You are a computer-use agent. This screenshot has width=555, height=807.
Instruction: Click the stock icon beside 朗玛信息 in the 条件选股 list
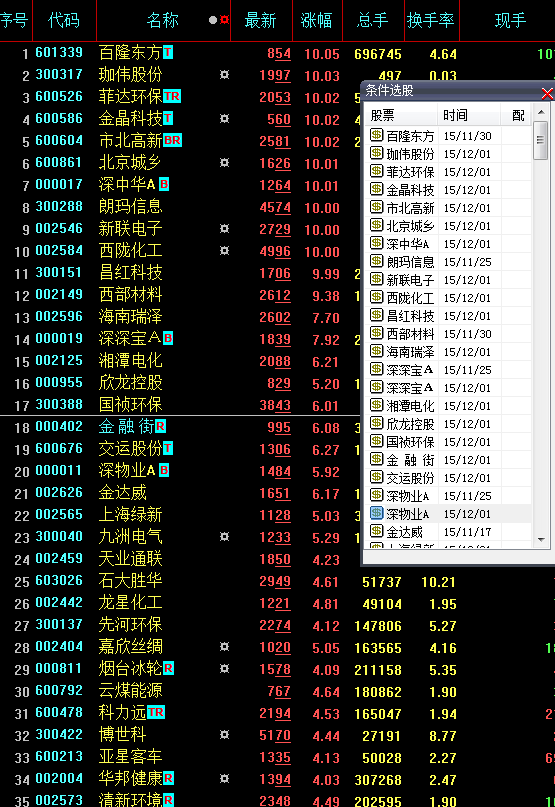pos(376,261)
